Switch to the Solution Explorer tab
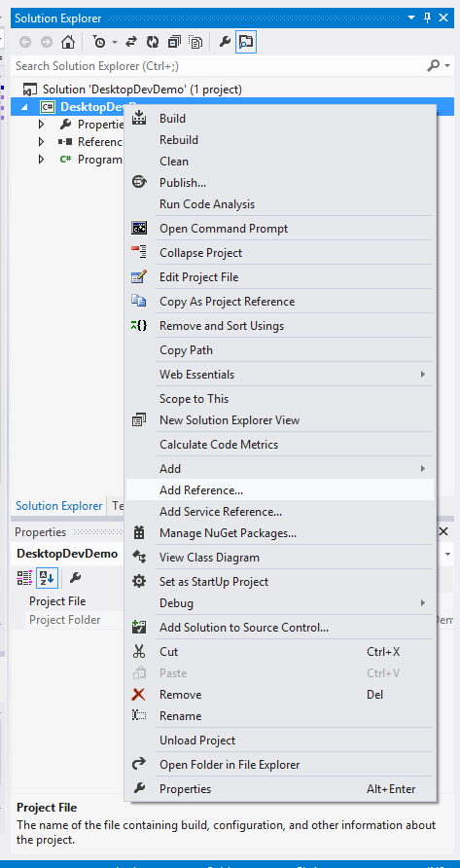This screenshot has width=460, height=868. tap(58, 505)
